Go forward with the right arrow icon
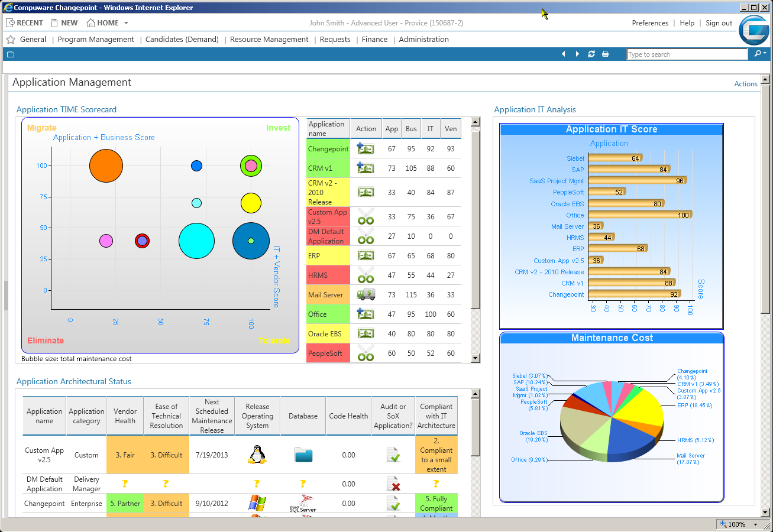Screen dimensions: 773x532 click(577, 54)
